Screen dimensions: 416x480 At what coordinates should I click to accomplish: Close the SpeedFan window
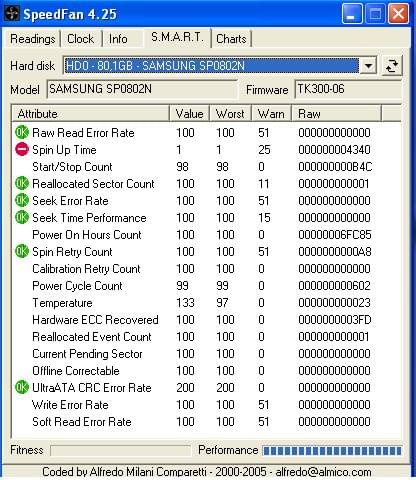click(398, 14)
